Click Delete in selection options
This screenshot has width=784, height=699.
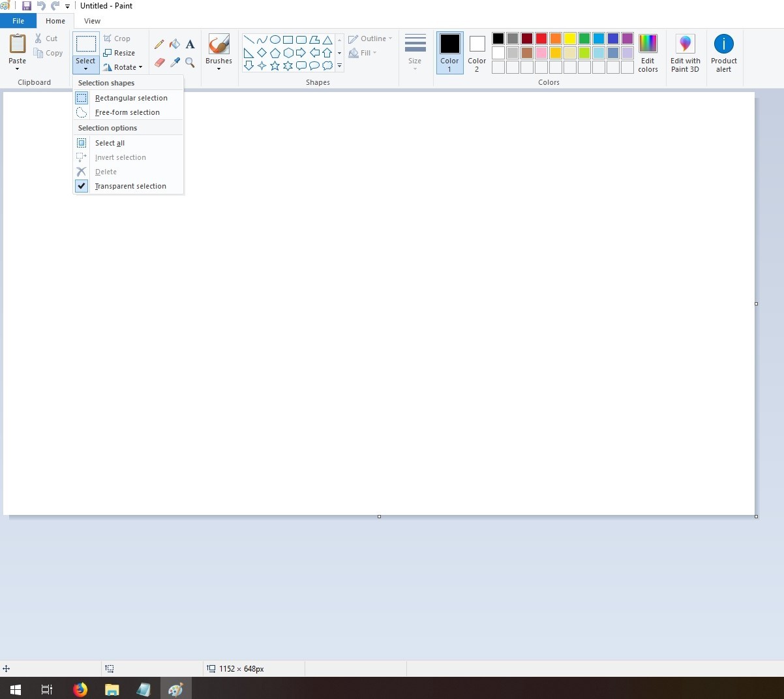tap(128, 172)
